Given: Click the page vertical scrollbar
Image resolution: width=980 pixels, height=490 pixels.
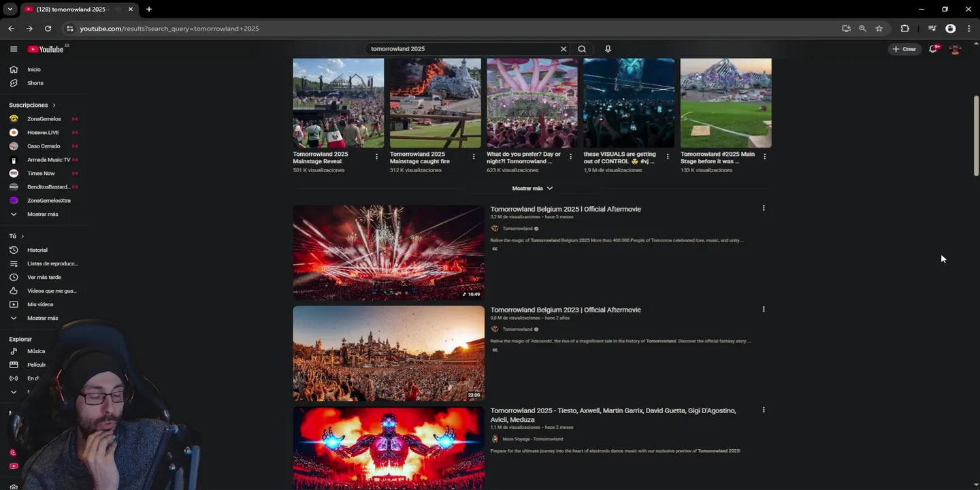Looking at the screenshot, I should [x=976, y=136].
